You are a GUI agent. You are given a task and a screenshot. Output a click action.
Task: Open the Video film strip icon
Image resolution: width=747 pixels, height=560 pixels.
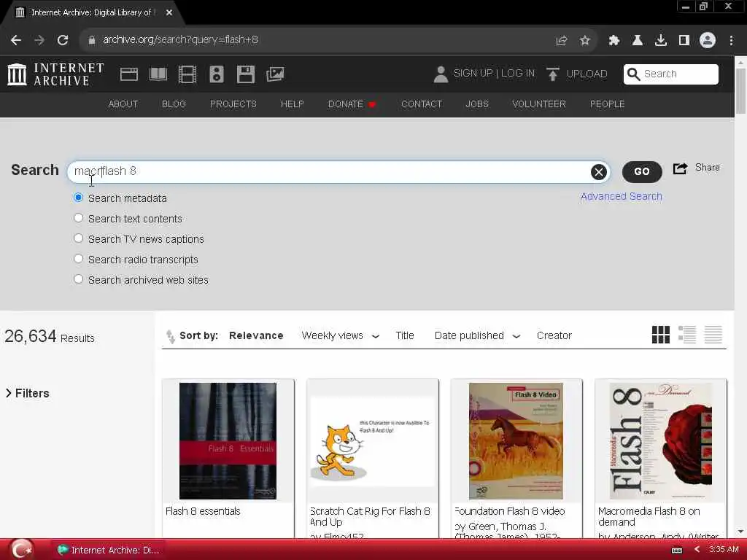point(187,74)
